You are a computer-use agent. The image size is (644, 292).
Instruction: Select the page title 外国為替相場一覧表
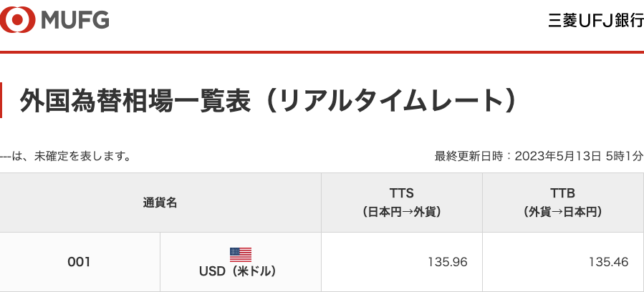click(x=135, y=100)
